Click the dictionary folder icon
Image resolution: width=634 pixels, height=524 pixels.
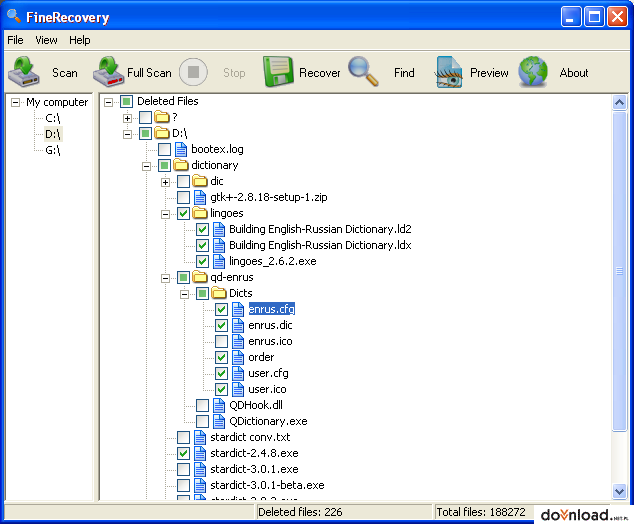coord(181,165)
